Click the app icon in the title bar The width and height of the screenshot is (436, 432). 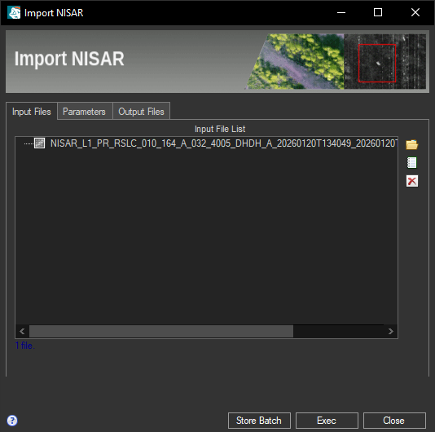(x=14, y=13)
